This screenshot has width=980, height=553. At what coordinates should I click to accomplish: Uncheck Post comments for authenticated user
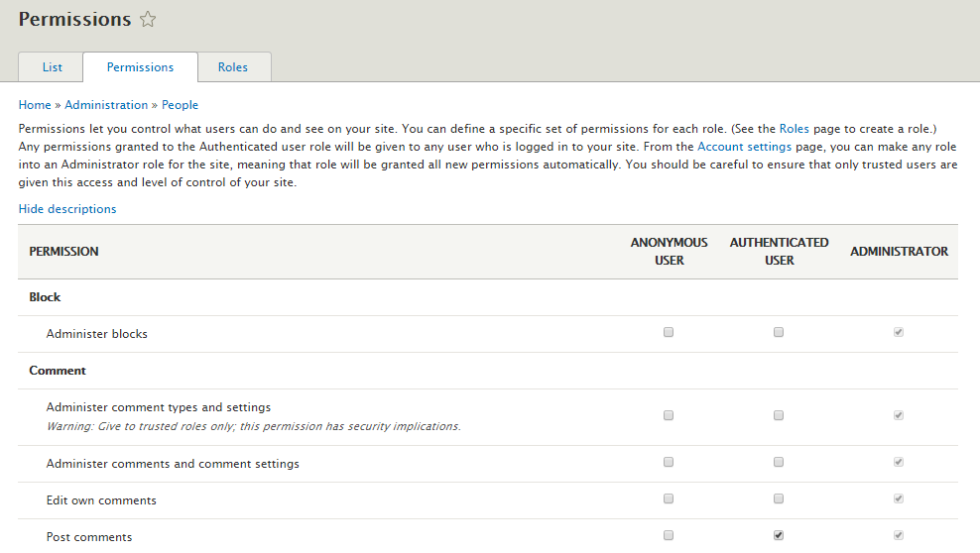[x=779, y=535]
